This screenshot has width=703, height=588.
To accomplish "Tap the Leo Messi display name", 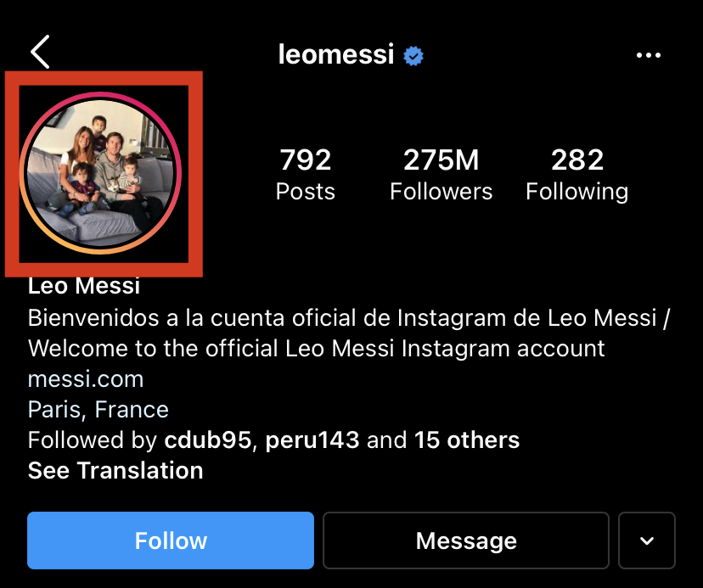I will click(x=84, y=286).
